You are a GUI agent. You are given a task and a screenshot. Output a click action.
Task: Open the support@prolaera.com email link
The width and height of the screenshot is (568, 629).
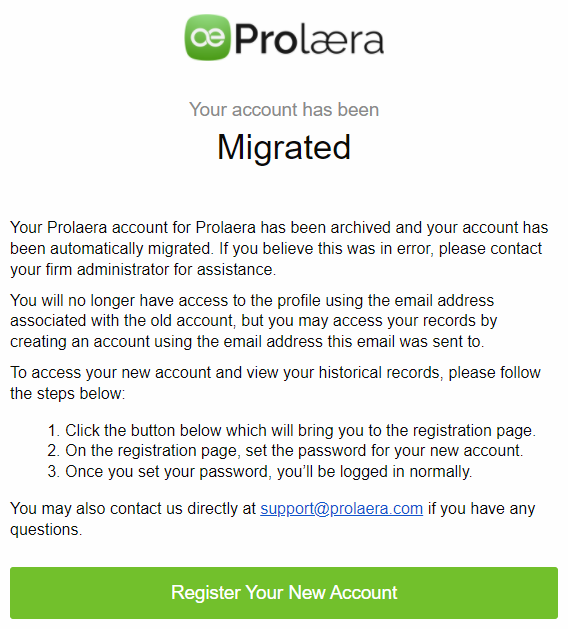(341, 509)
